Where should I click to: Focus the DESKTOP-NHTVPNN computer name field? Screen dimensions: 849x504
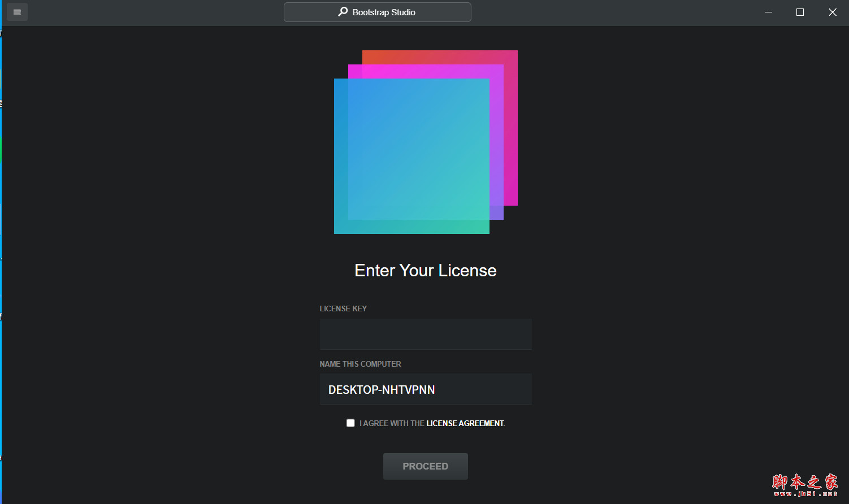425,389
